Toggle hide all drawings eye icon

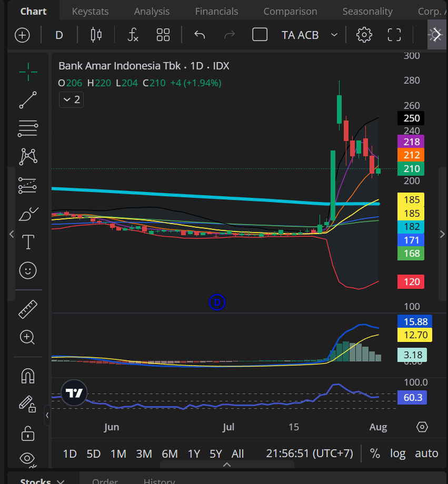tap(28, 459)
